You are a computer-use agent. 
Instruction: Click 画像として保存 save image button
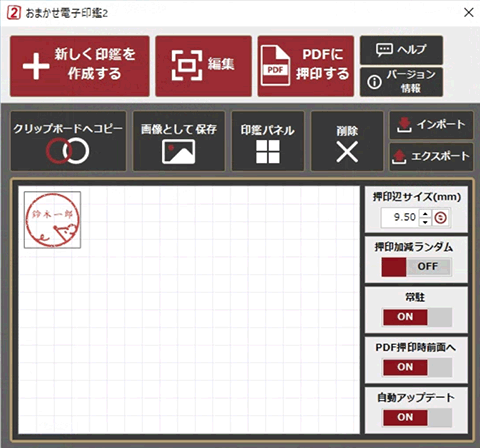pyautogui.click(x=179, y=141)
